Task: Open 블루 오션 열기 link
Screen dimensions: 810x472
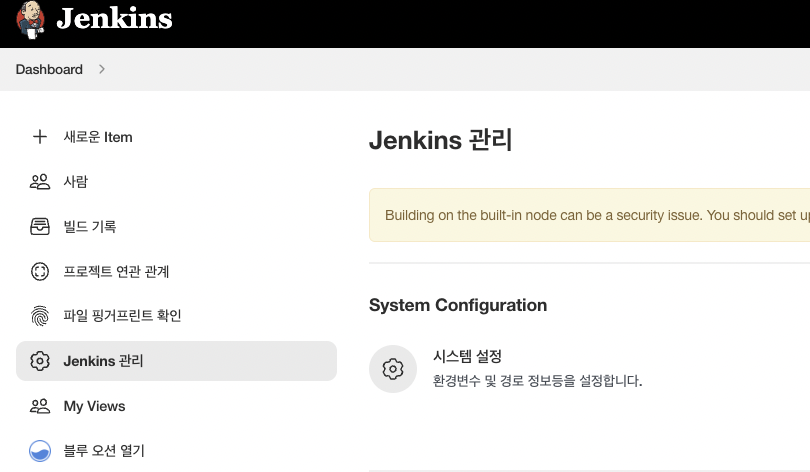Action: (x=104, y=451)
